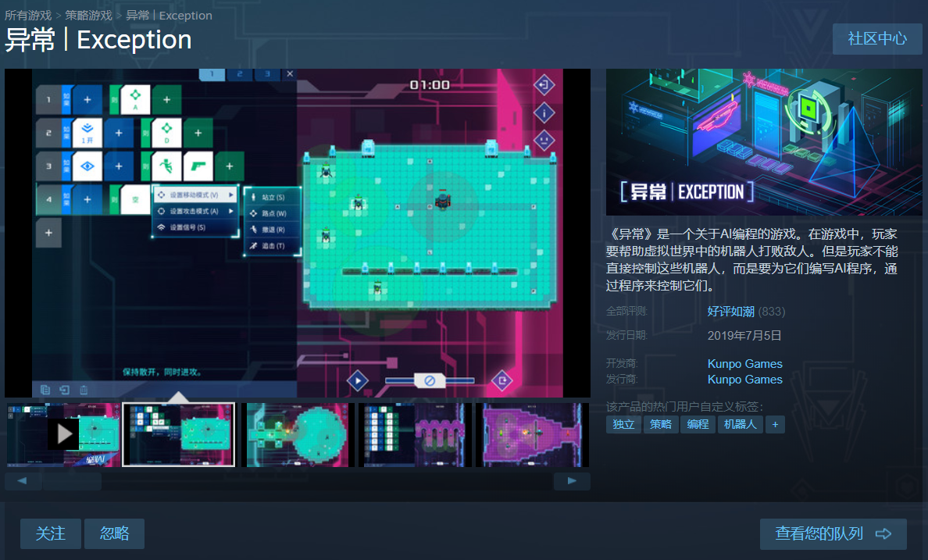Click the large main game screenshot
This screenshot has height=560, width=928.
(298, 233)
